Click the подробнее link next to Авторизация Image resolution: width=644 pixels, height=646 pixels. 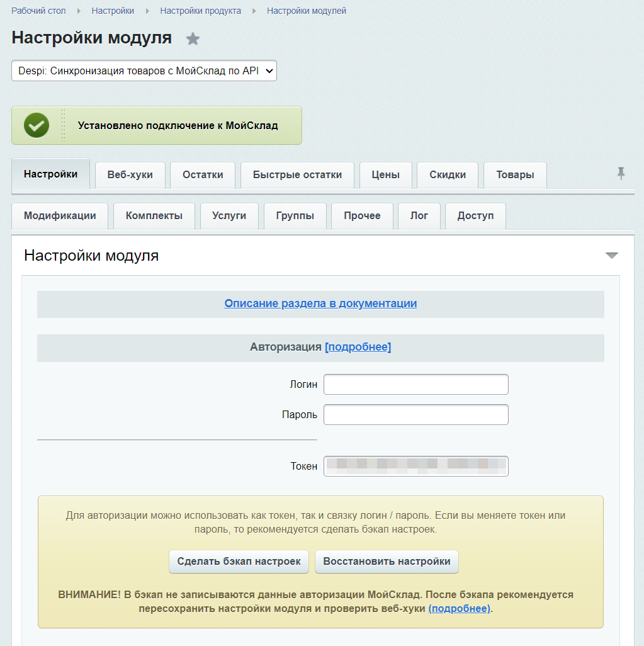click(358, 347)
